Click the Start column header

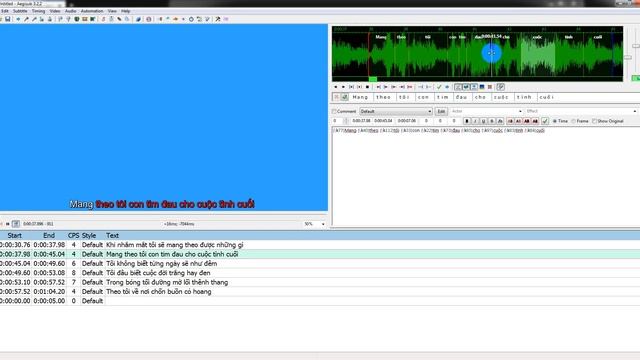pyautogui.click(x=15, y=236)
